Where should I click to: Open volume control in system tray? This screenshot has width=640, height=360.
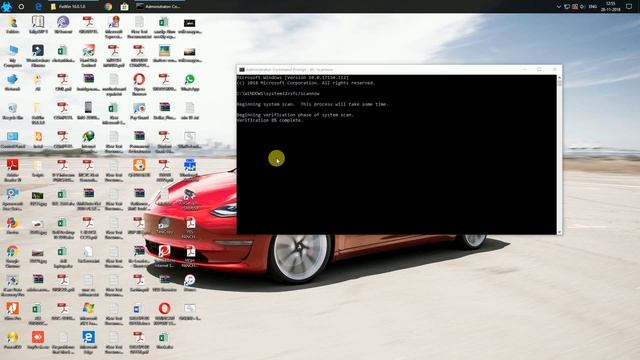pyautogui.click(x=582, y=7)
